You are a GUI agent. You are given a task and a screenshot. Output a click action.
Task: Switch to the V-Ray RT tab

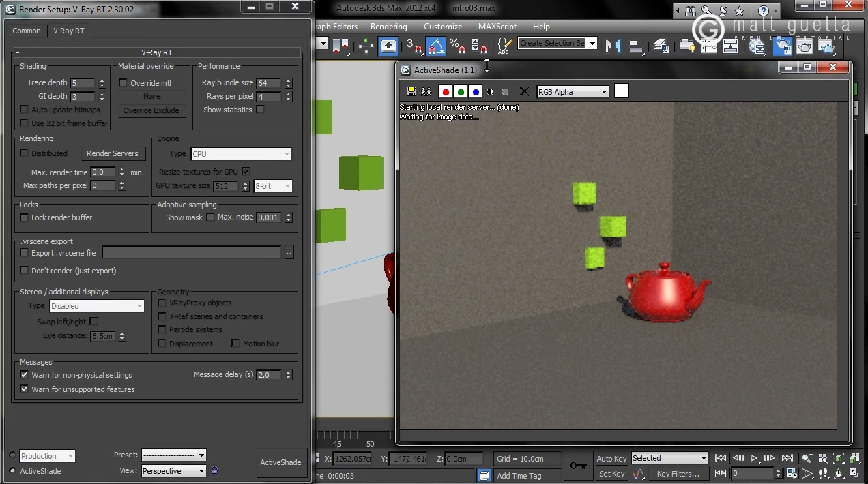click(68, 31)
